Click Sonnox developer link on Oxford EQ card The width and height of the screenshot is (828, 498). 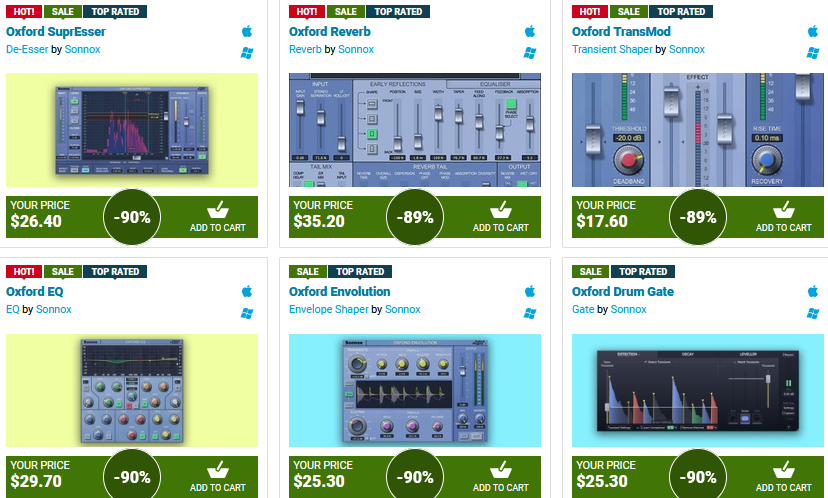(53, 309)
